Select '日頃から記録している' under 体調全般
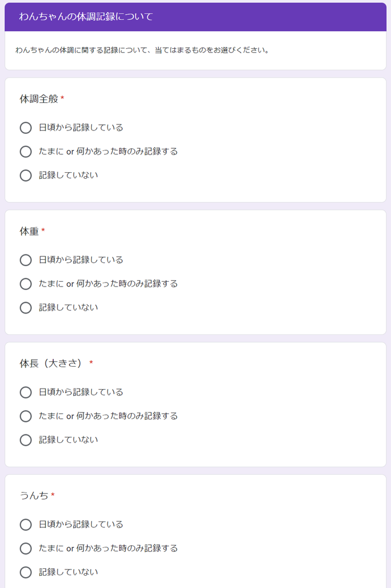The height and width of the screenshot is (588, 391). pos(26,128)
